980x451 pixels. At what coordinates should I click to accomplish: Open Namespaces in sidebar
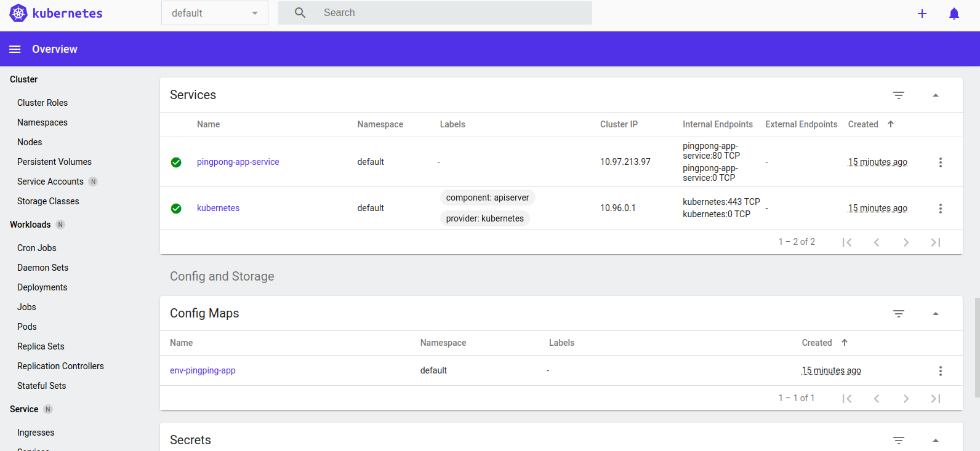42,122
